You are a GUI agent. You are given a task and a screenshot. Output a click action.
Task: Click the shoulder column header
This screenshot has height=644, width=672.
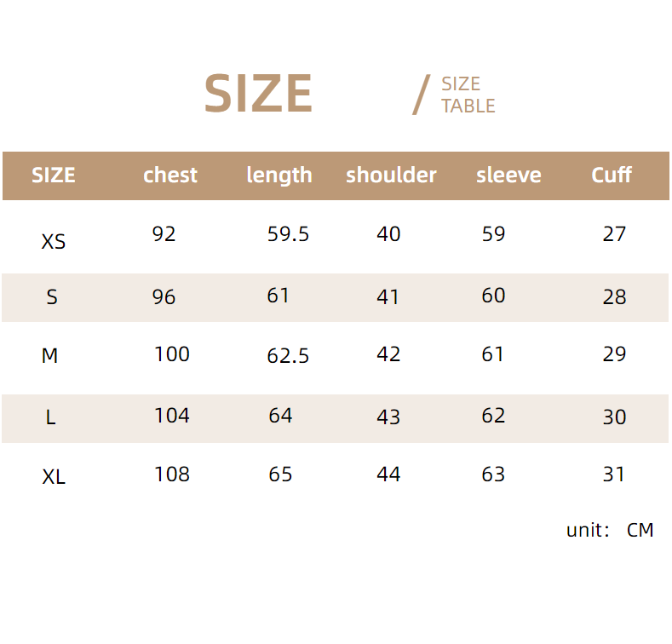pos(391,175)
